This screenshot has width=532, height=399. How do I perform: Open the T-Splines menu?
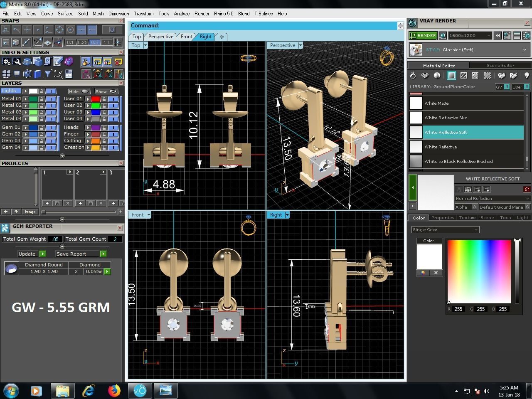264,14
